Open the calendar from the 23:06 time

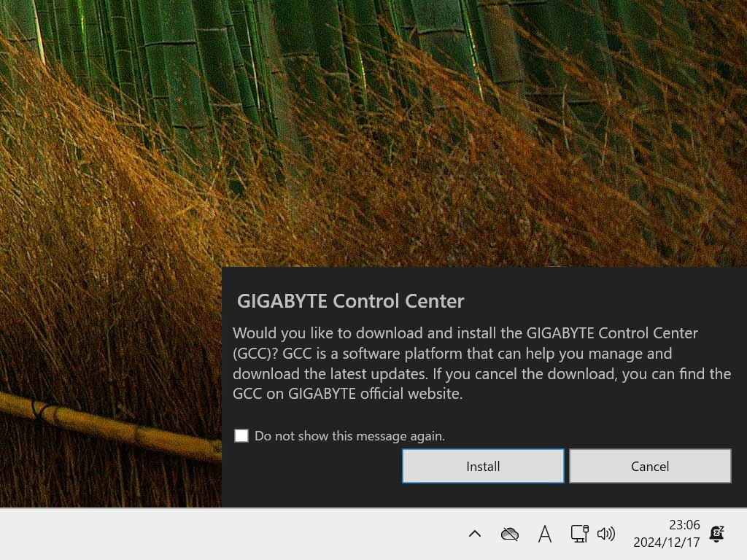coord(684,525)
